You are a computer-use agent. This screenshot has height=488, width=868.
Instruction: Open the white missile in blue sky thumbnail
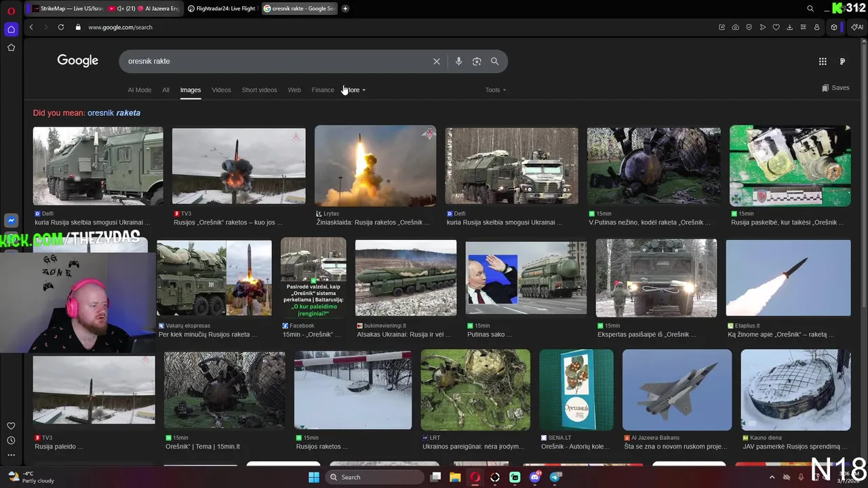788,278
